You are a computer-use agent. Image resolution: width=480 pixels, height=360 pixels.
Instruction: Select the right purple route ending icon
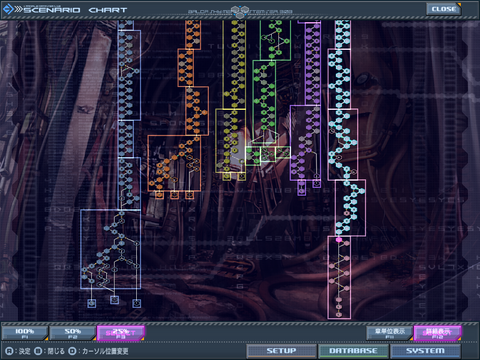pyautogui.click(x=316, y=183)
